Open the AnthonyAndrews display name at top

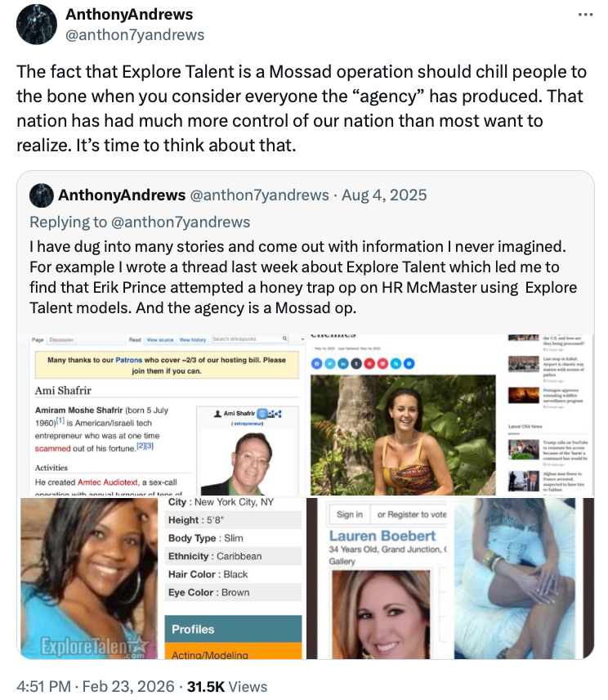click(x=129, y=14)
